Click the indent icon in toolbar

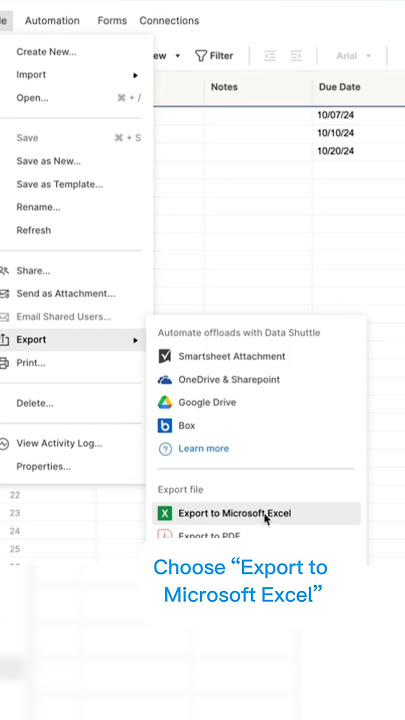pos(296,56)
